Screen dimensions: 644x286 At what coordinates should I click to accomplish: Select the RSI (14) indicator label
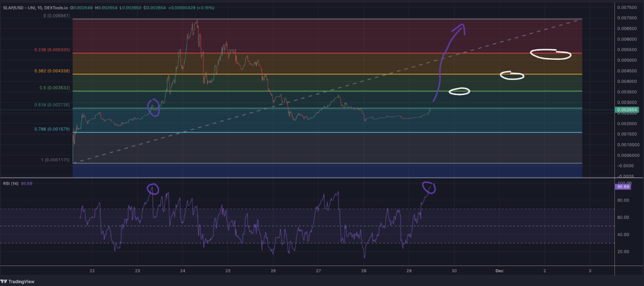click(x=10, y=183)
